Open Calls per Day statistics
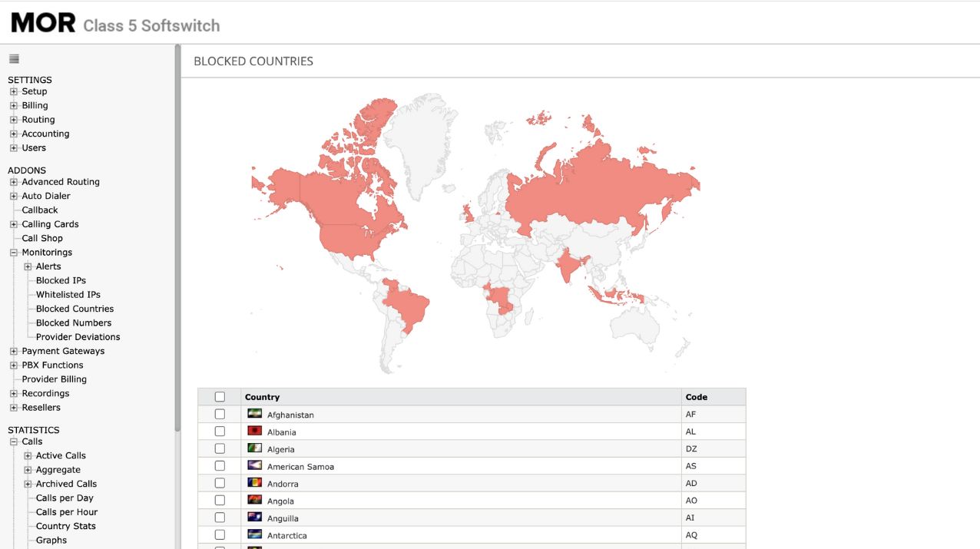 click(65, 498)
